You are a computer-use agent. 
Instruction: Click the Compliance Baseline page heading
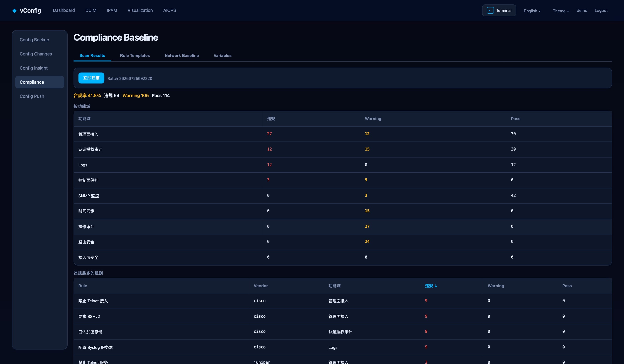pyautogui.click(x=116, y=37)
